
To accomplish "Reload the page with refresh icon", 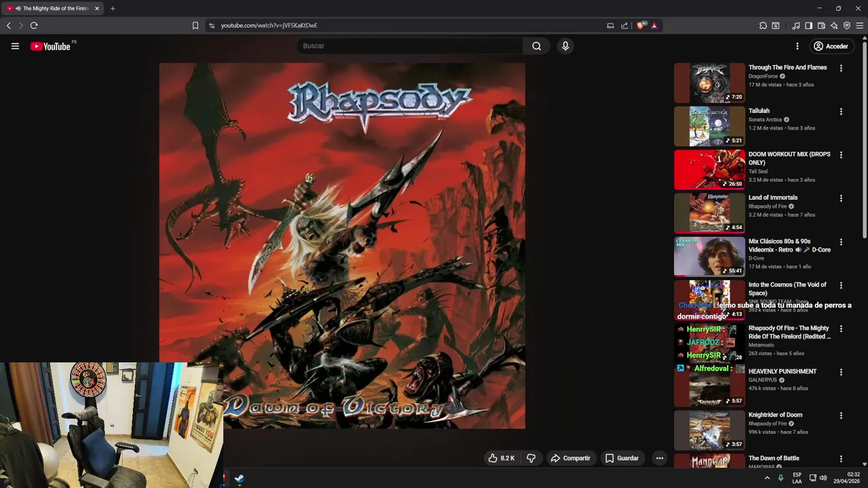I will [x=34, y=25].
